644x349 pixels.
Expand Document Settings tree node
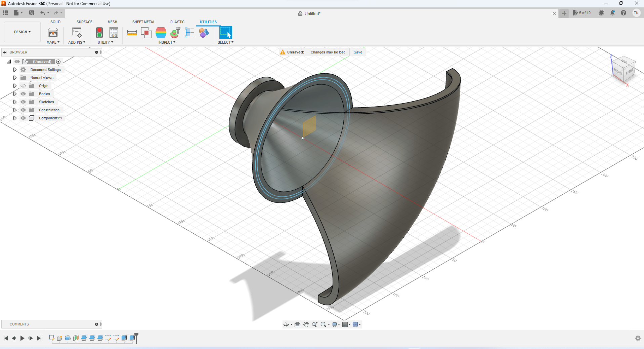click(15, 70)
